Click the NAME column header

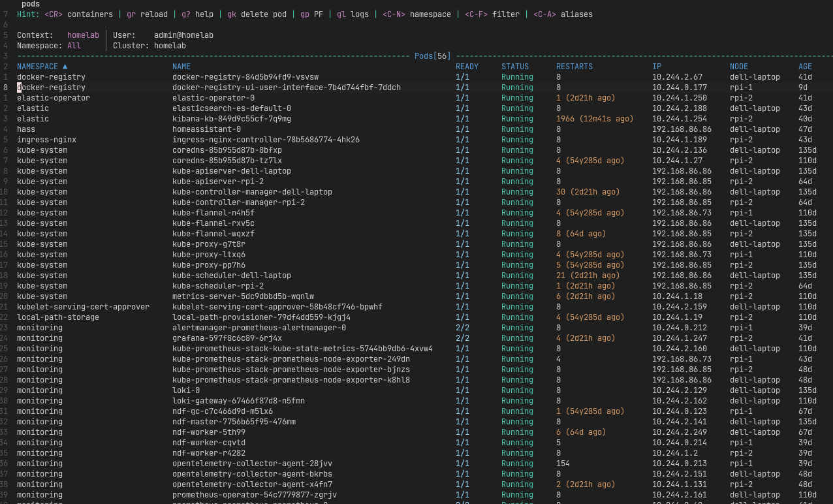181,67
